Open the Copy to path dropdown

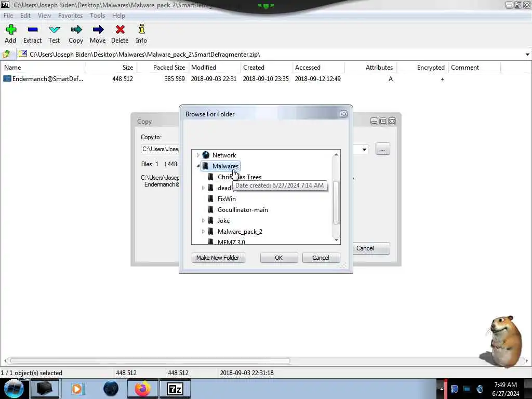click(x=364, y=149)
